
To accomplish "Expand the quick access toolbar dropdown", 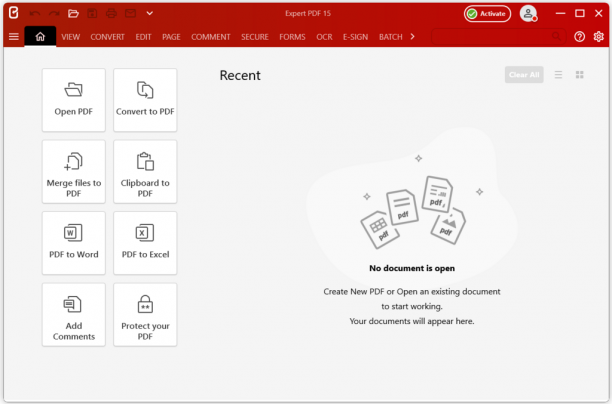I will (x=149, y=13).
